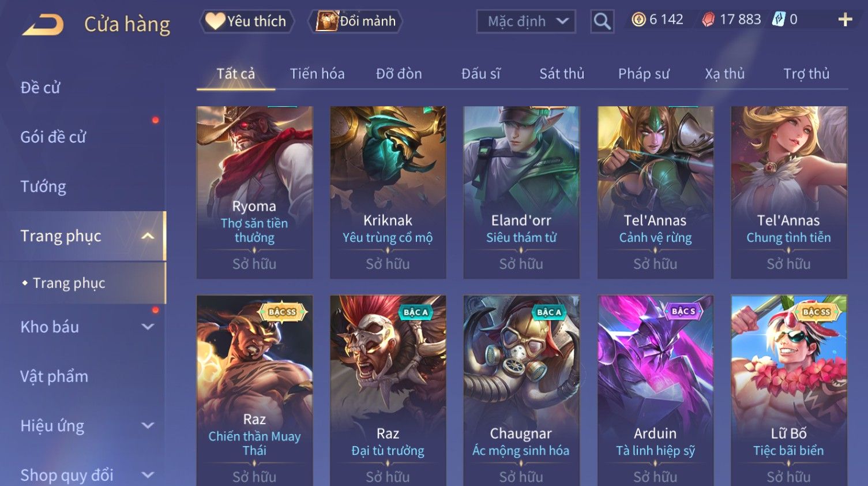Collapse the Trang phục sidebar section

click(x=148, y=236)
